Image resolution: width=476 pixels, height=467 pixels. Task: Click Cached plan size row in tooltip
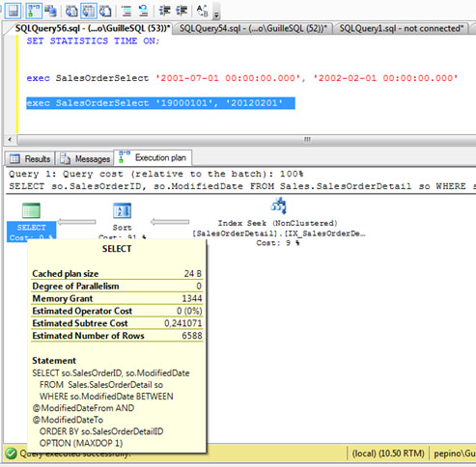point(117,274)
